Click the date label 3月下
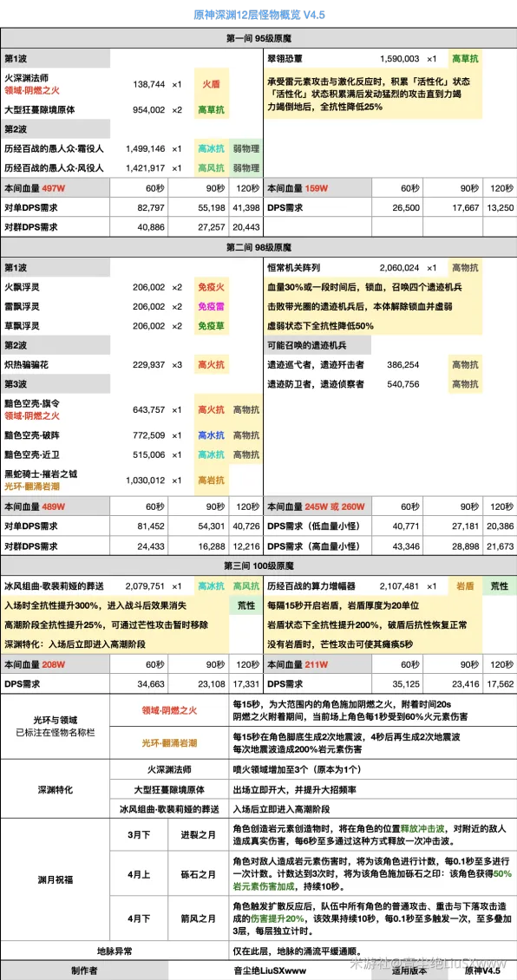The height and width of the screenshot is (980, 517). [x=138, y=834]
